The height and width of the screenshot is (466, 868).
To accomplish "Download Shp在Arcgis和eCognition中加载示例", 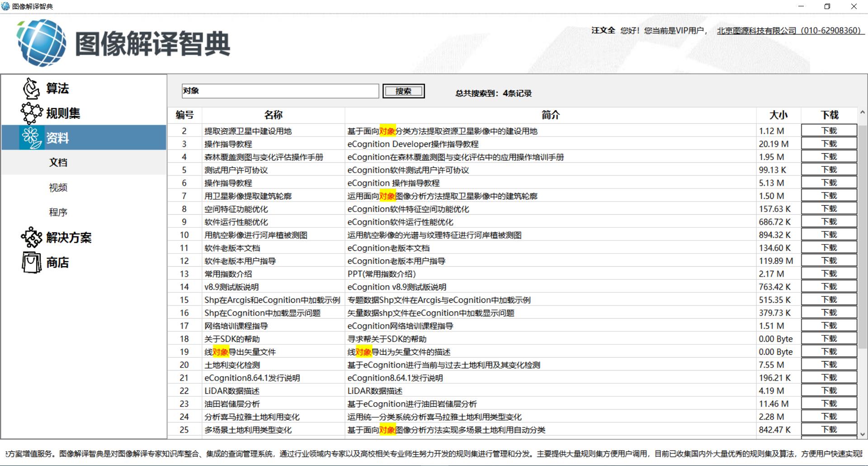I will [x=829, y=300].
